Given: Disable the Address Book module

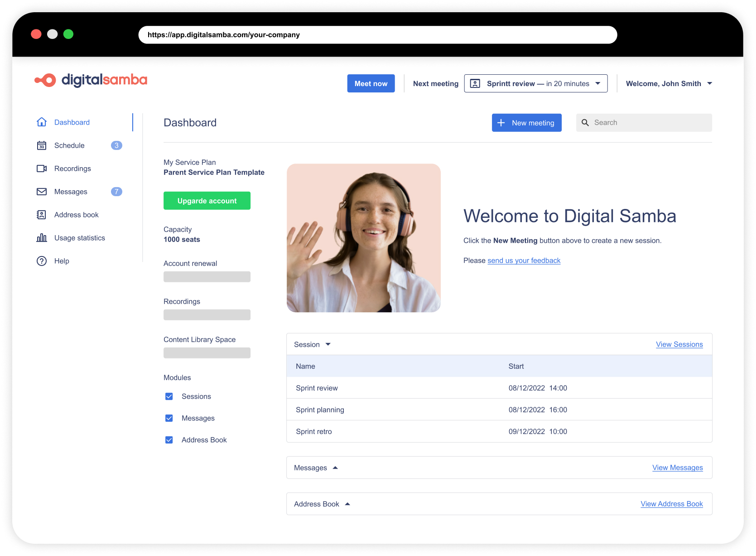Looking at the screenshot, I should click(x=169, y=440).
